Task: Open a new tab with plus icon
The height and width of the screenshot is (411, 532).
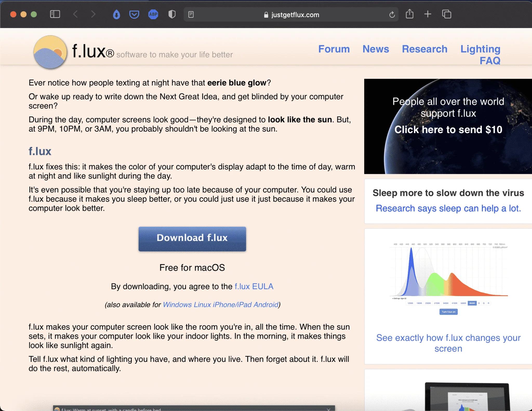Action: click(x=428, y=14)
